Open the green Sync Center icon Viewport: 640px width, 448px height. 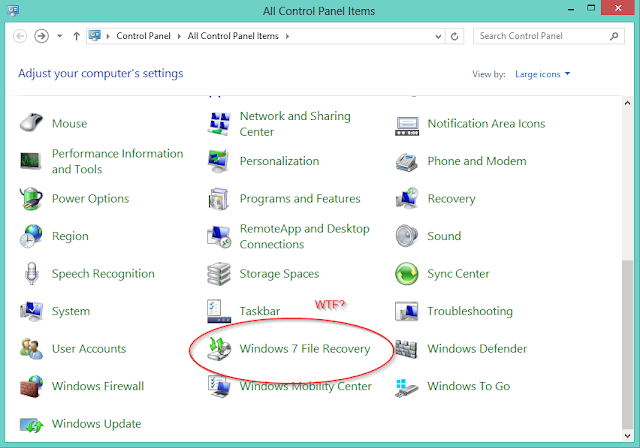point(407,273)
